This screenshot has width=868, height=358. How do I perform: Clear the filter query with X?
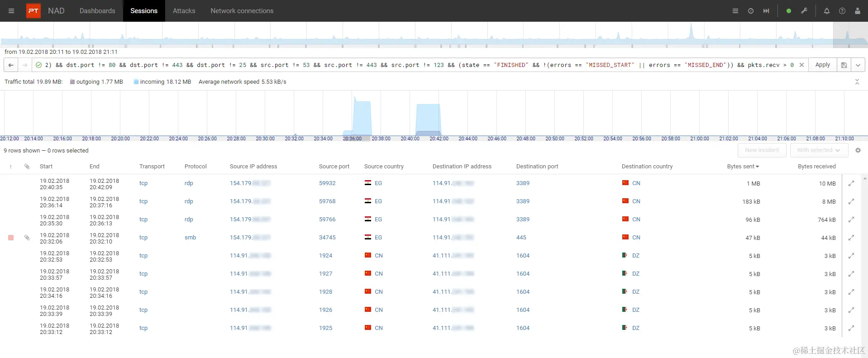(x=801, y=65)
